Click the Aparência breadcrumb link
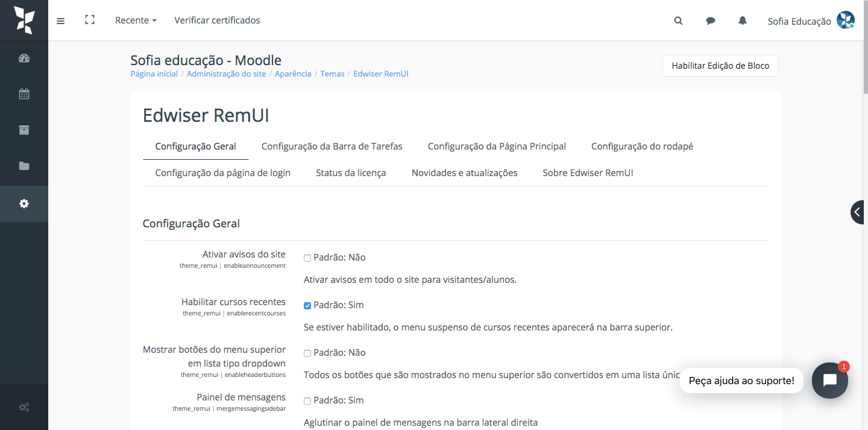This screenshot has height=430, width=868. pyautogui.click(x=293, y=74)
